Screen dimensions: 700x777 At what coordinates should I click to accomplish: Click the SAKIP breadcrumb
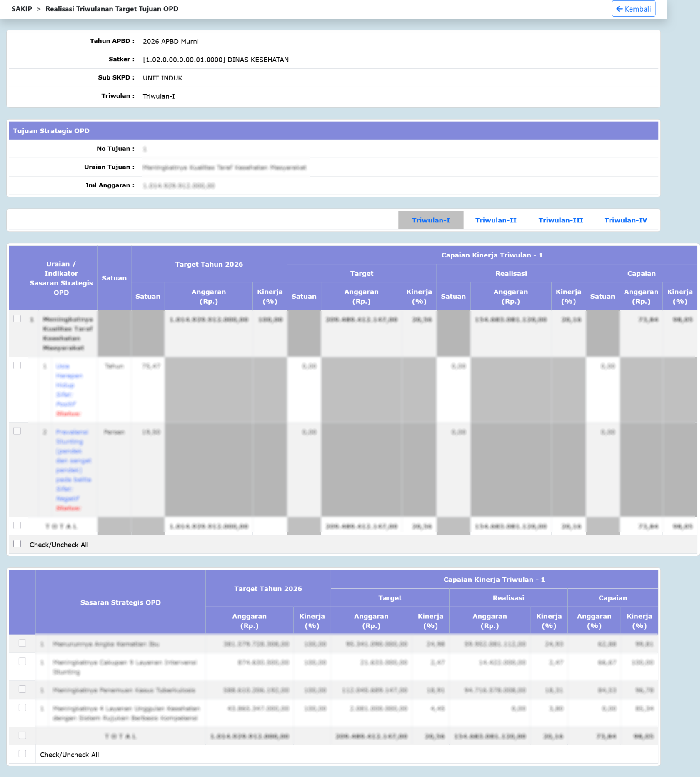coord(22,9)
